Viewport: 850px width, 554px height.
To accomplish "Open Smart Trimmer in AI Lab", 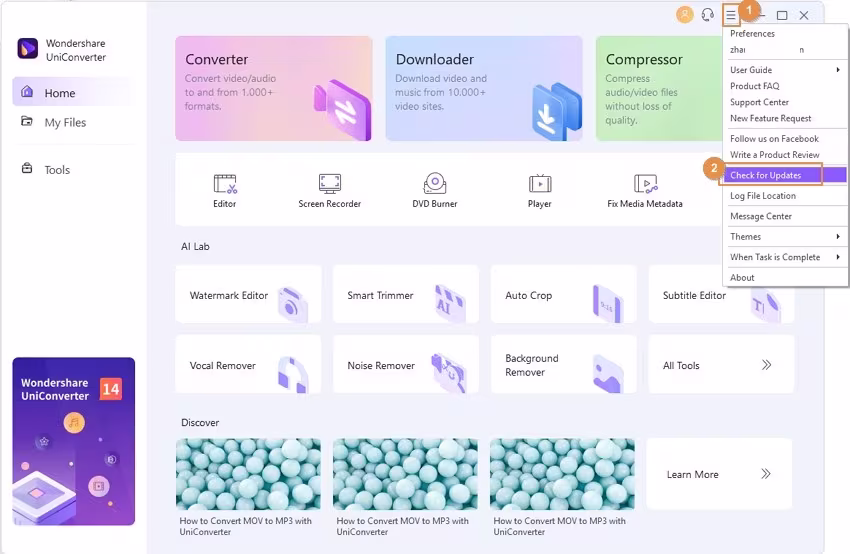I will pyautogui.click(x=406, y=294).
